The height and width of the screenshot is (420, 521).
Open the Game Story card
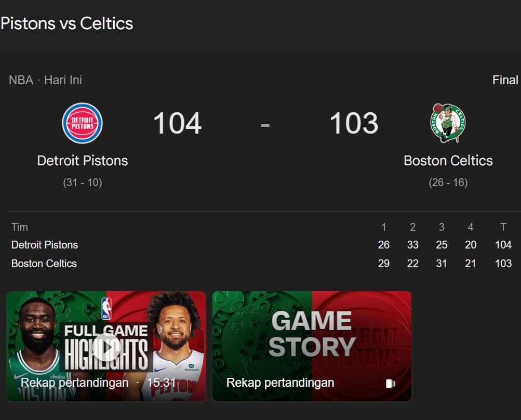tap(312, 346)
